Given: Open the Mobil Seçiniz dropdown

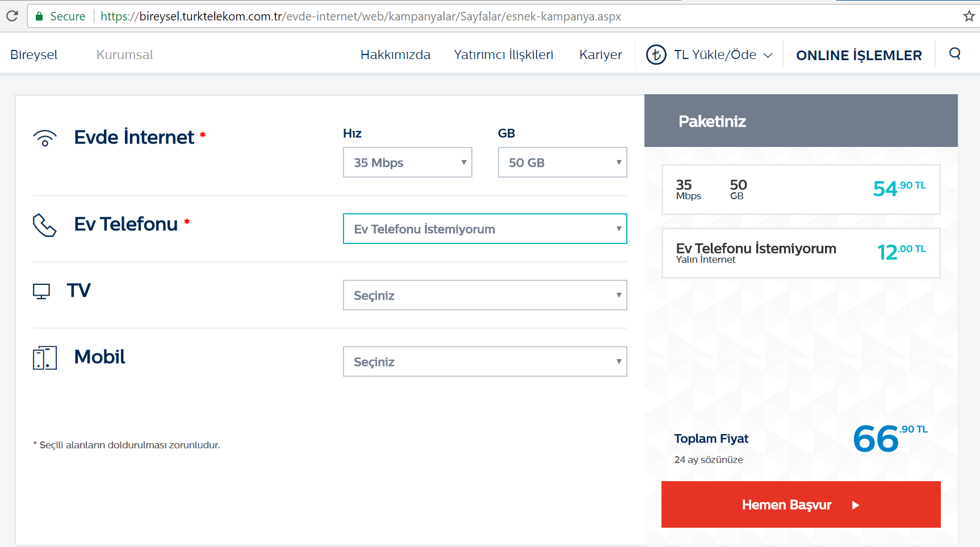Looking at the screenshot, I should (485, 361).
